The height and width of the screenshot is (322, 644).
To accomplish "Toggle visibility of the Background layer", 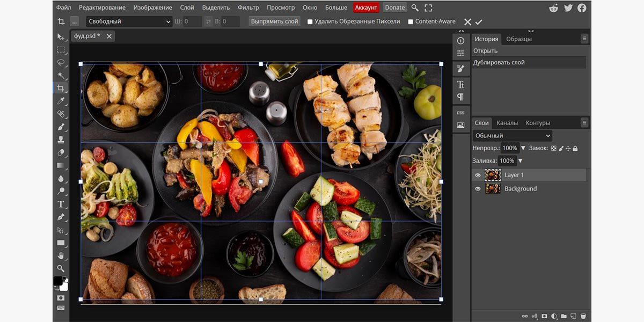I will tap(477, 188).
